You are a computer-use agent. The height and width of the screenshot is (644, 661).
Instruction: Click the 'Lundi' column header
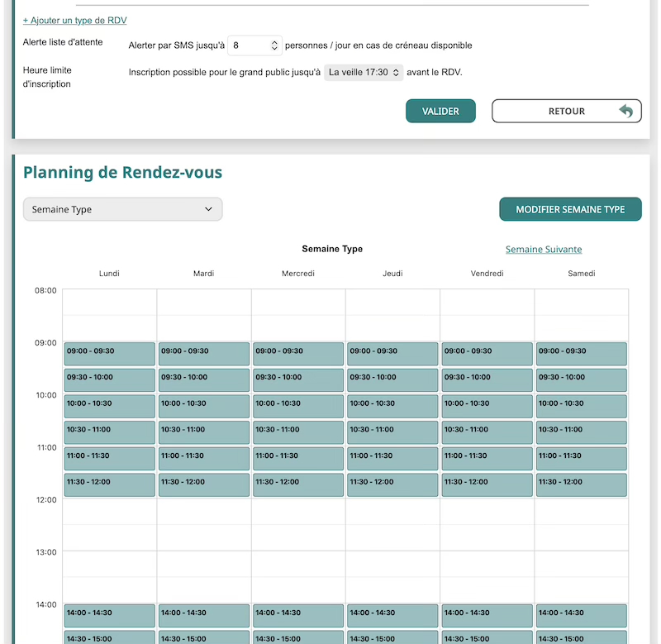coord(109,274)
